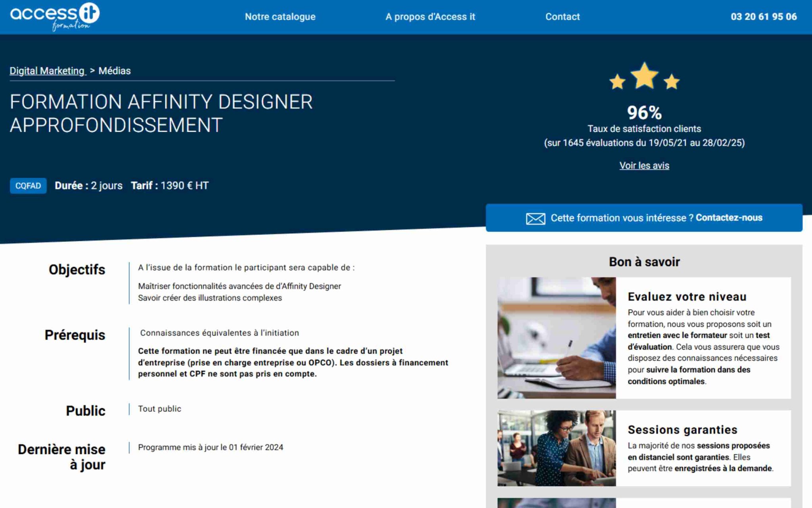Click the CQFAD badge
The width and height of the screenshot is (812, 508).
pyautogui.click(x=28, y=186)
